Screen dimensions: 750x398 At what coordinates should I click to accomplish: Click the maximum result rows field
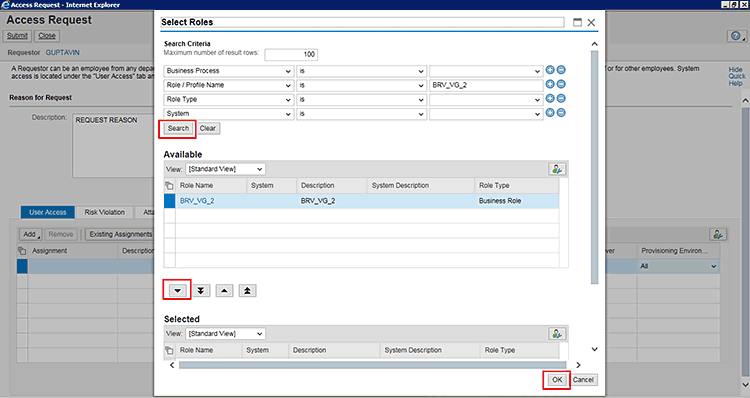coord(291,55)
